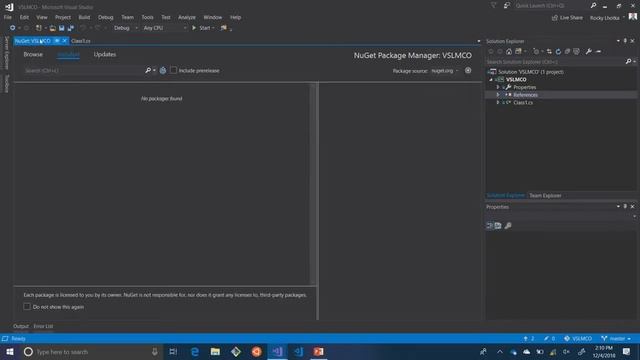This screenshot has width=640, height=360.
Task: Open the Debug configuration dropdown
Action: [126, 28]
